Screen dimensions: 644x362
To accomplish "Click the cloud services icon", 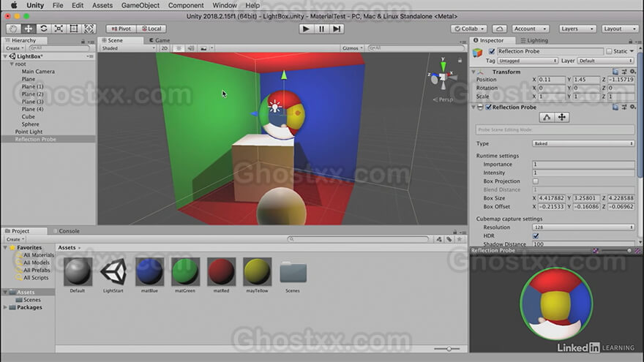I will (499, 29).
